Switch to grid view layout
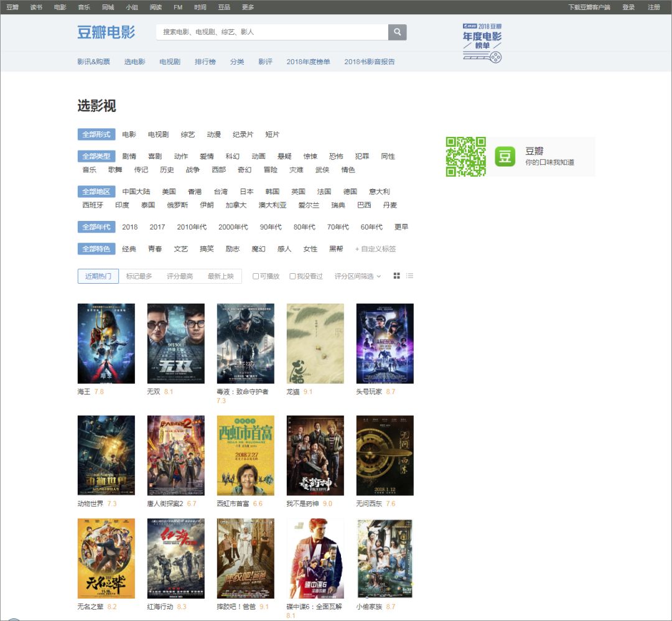 396,276
